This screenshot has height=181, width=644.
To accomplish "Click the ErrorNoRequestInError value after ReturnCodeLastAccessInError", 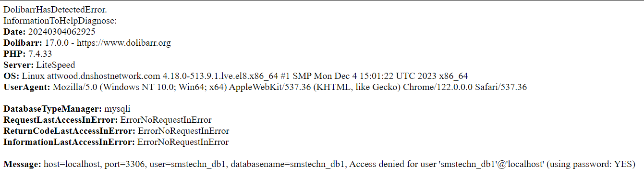I will [183, 131].
